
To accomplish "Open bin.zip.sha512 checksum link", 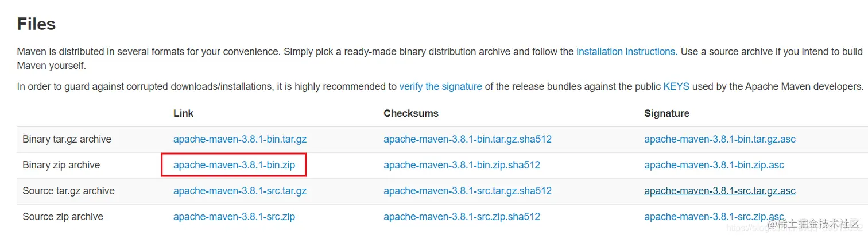I will [462, 165].
